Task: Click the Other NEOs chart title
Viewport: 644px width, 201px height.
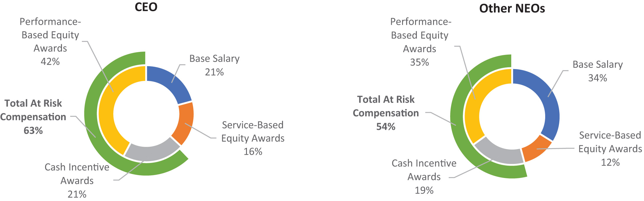Action: (x=512, y=8)
